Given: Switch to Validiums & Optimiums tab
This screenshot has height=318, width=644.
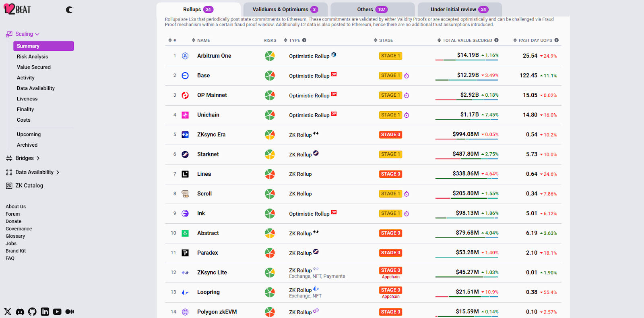Looking at the screenshot, I should (285, 10).
